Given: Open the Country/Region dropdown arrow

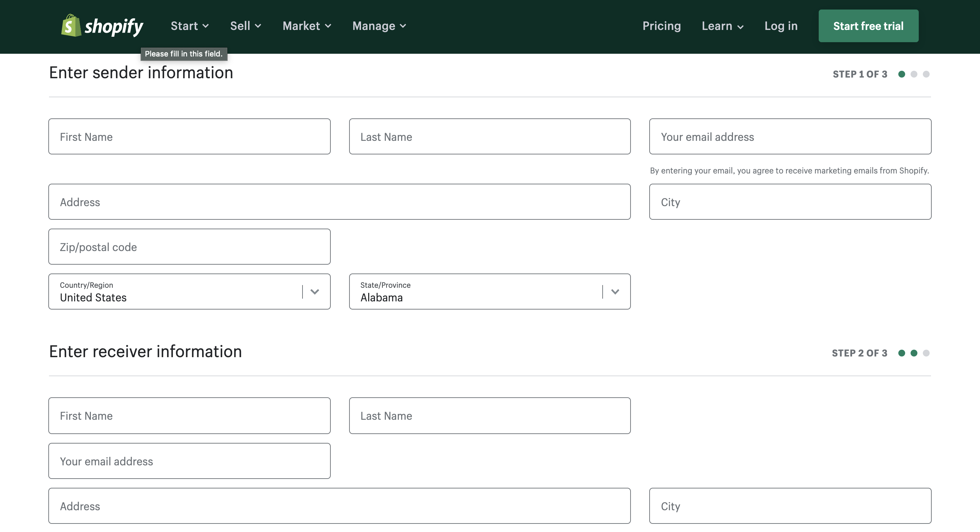Looking at the screenshot, I should (x=315, y=292).
